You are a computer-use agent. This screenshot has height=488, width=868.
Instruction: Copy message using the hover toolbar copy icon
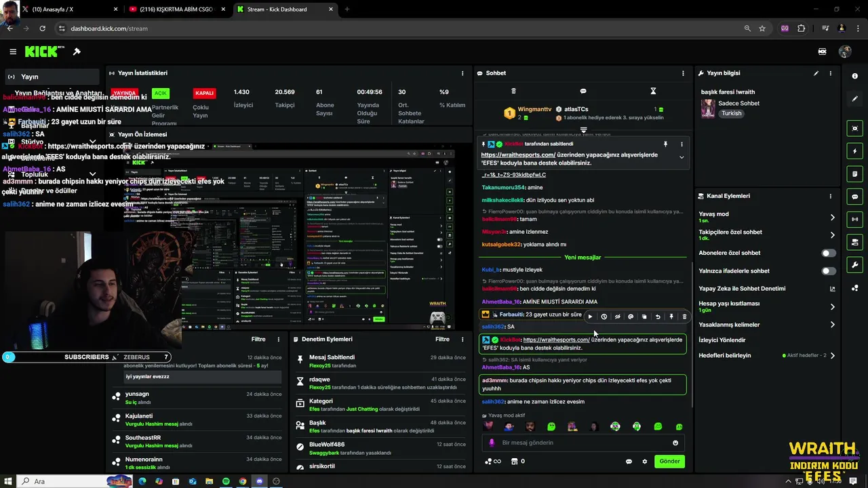[x=644, y=317]
